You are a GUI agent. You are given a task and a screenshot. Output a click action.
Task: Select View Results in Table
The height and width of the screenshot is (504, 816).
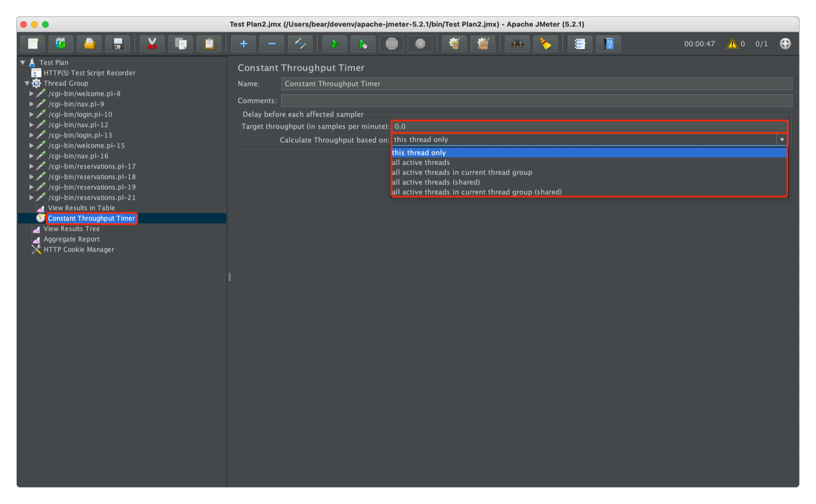tap(81, 208)
